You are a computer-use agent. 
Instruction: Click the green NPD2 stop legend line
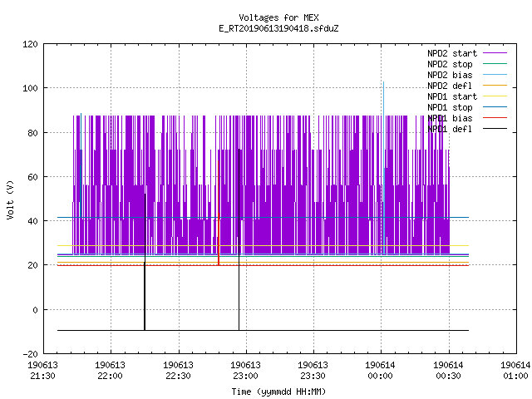coord(495,64)
